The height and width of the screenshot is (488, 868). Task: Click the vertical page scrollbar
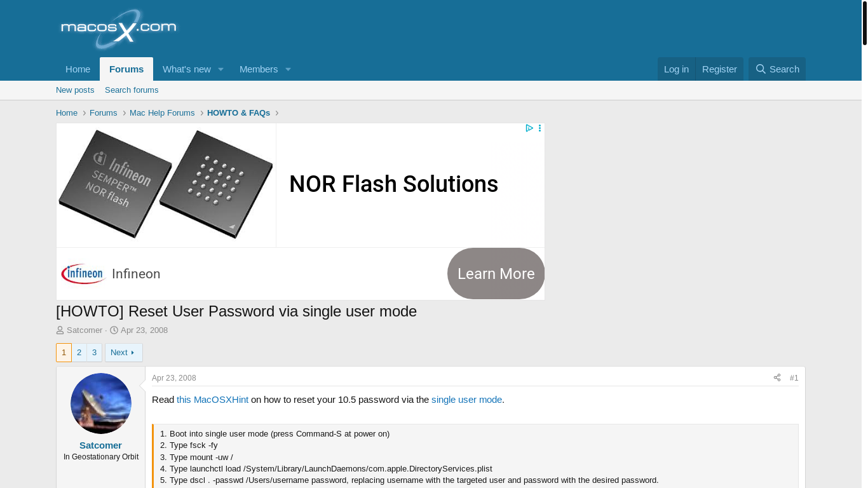(864, 244)
